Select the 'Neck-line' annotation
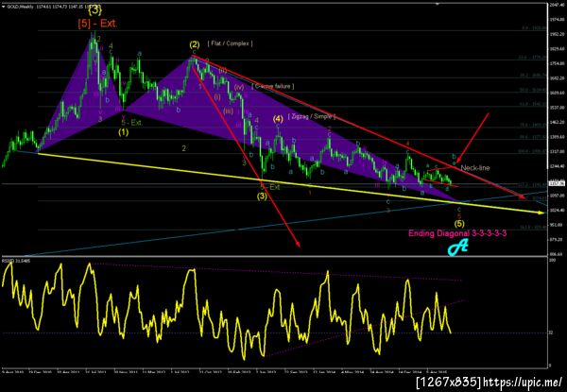Viewport: 567px width, 392px height. pyautogui.click(x=475, y=168)
